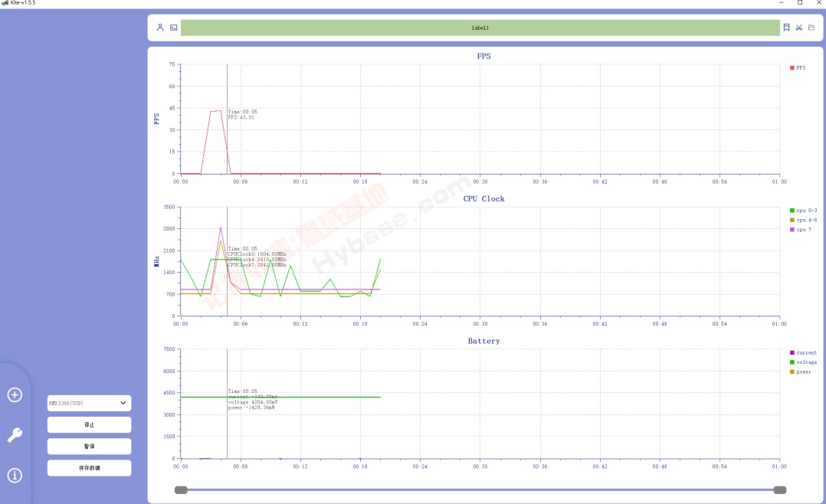Open the folder icon in top bar
The height and width of the screenshot is (504, 826).
click(x=811, y=28)
